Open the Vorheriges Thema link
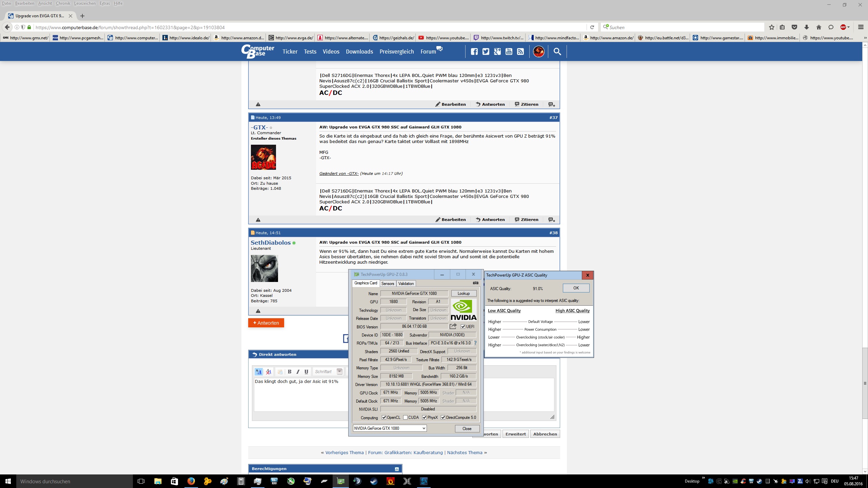The width and height of the screenshot is (868, 488). (344, 453)
